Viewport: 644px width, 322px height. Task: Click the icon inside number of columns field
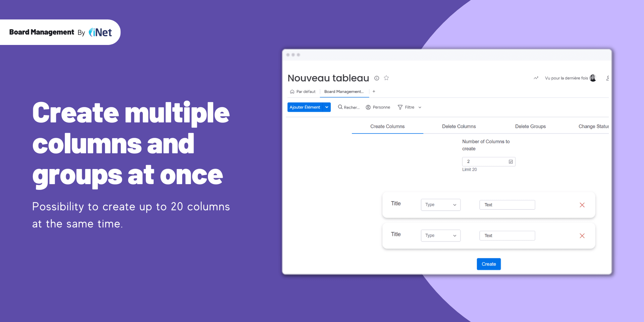pos(511,162)
